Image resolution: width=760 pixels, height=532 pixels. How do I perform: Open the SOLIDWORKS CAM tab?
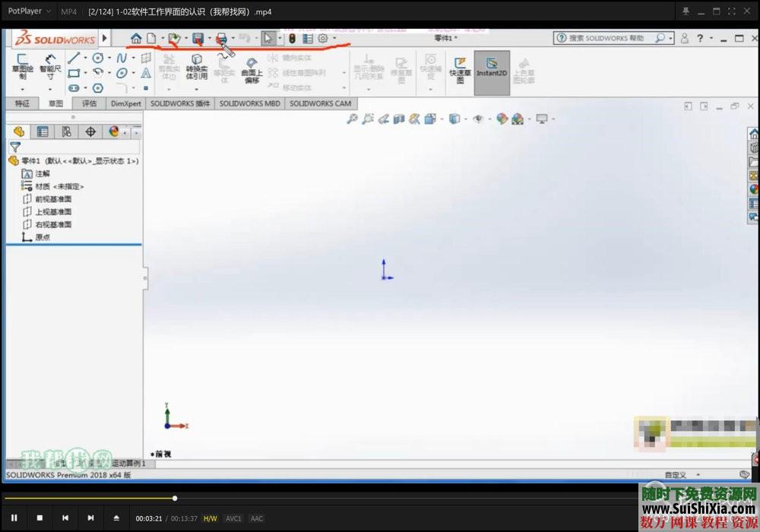(322, 103)
